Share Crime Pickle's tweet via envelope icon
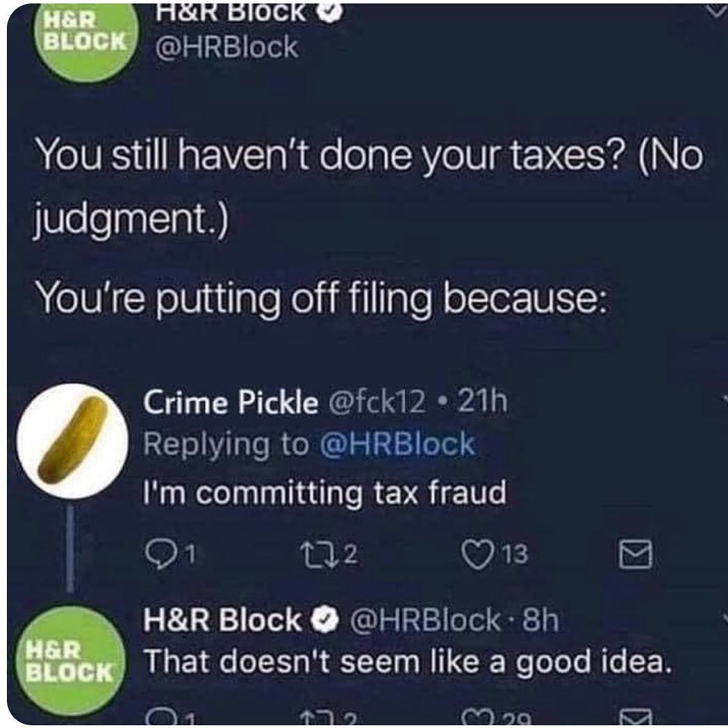The width and height of the screenshot is (728, 728). (636, 554)
